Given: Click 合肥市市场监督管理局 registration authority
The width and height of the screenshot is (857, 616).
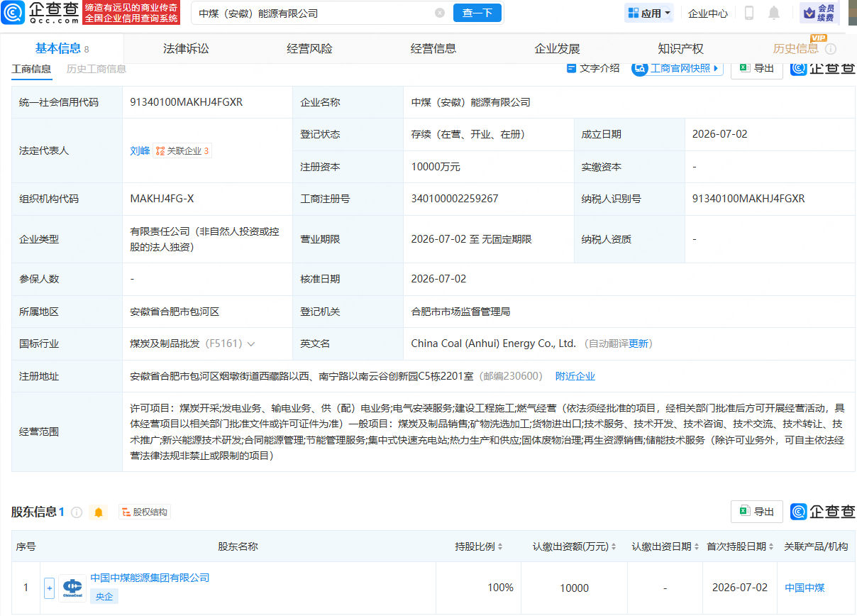Looking at the screenshot, I should pyautogui.click(x=460, y=312).
